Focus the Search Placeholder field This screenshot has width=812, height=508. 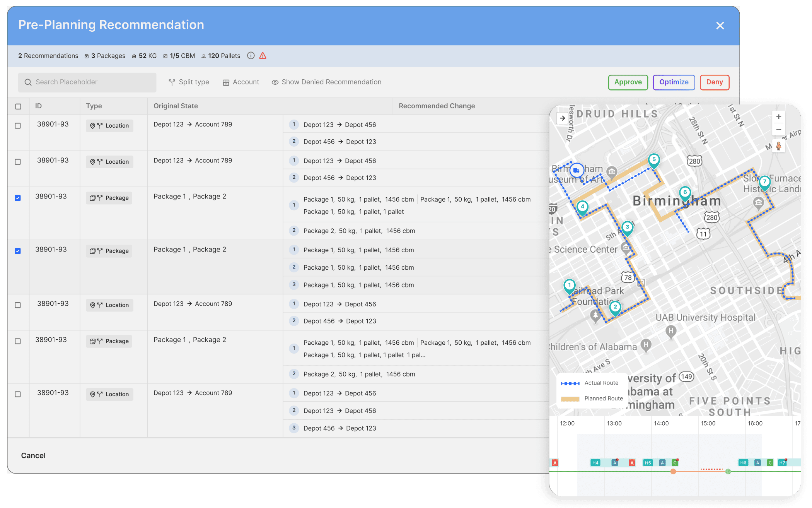pyautogui.click(x=87, y=82)
